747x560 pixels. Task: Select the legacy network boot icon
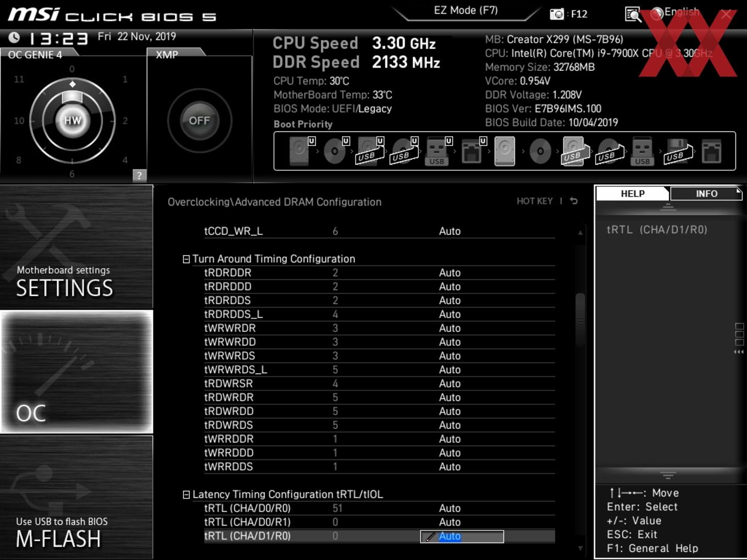click(x=711, y=151)
